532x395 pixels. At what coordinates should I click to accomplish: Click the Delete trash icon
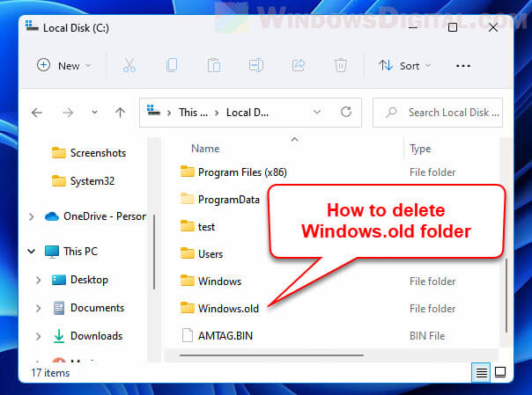click(x=340, y=65)
